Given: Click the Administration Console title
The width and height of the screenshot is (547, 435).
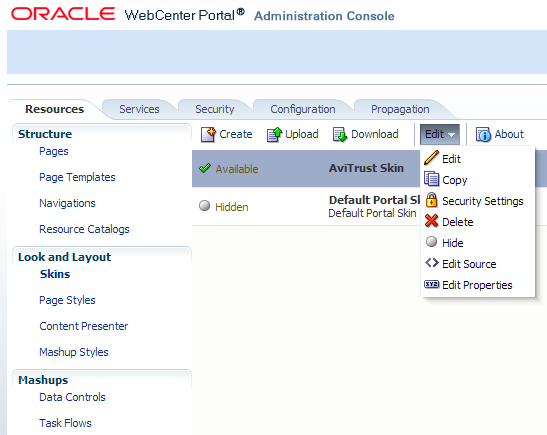Looking at the screenshot, I should click(324, 16).
